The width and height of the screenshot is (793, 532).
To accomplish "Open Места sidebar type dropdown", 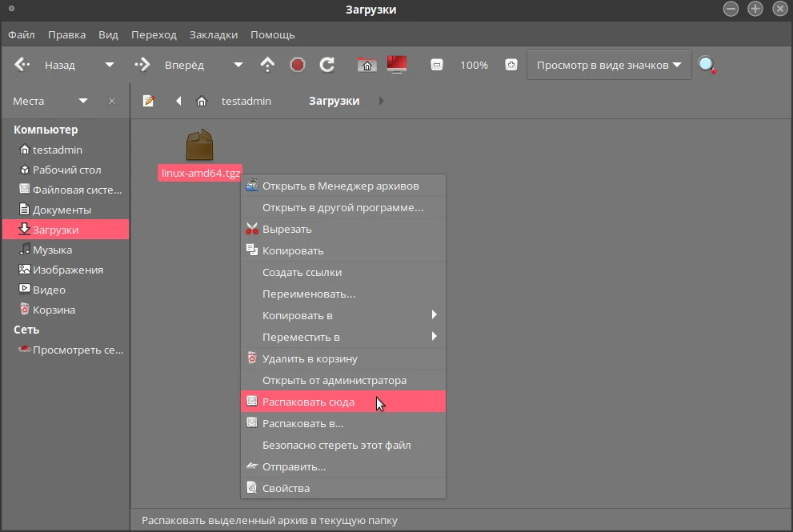I will tap(83, 101).
